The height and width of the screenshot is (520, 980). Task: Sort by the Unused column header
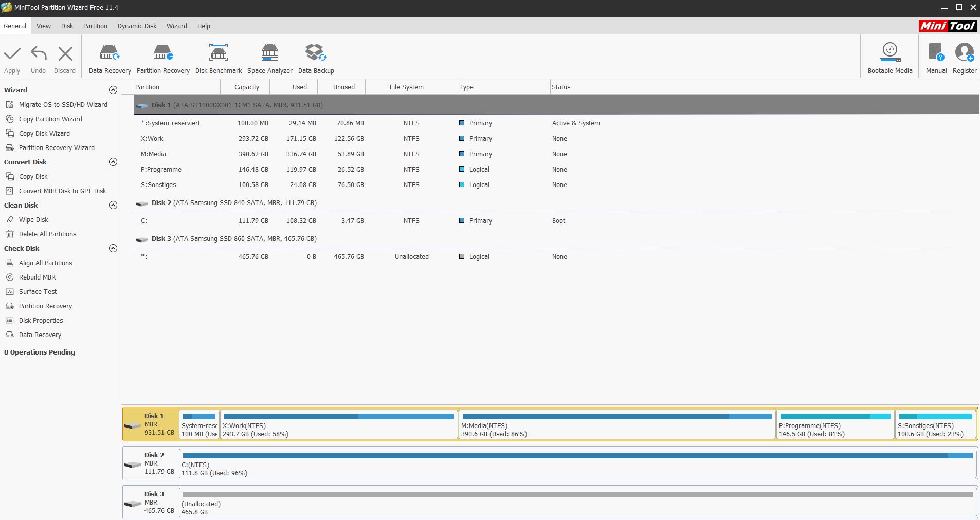pyautogui.click(x=342, y=87)
